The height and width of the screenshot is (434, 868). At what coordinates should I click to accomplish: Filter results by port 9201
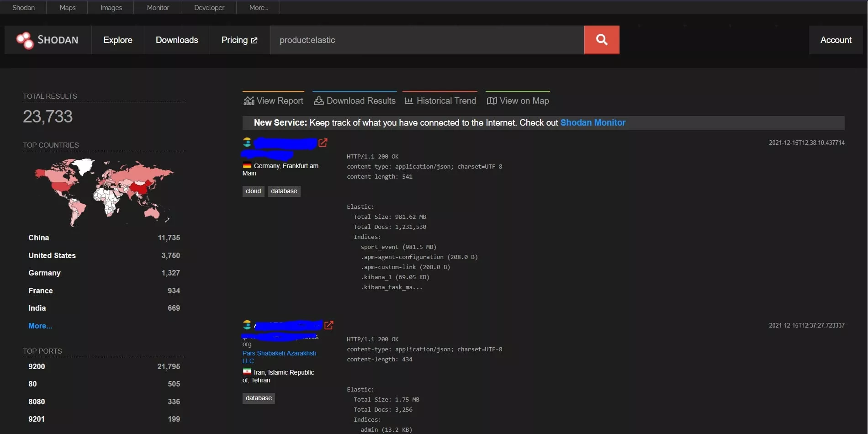(x=37, y=419)
